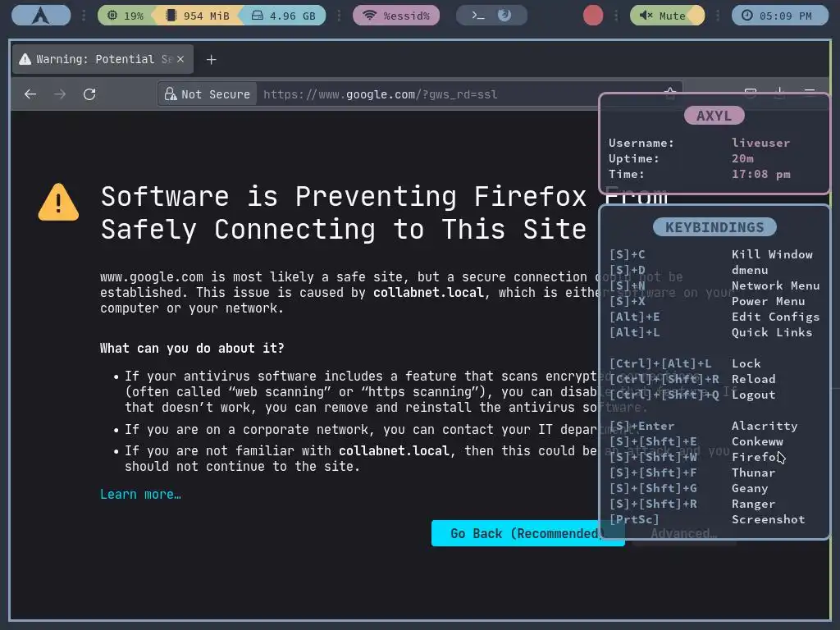The width and height of the screenshot is (840, 630).
Task: Click the 'Username:' label
Action: [641, 143]
